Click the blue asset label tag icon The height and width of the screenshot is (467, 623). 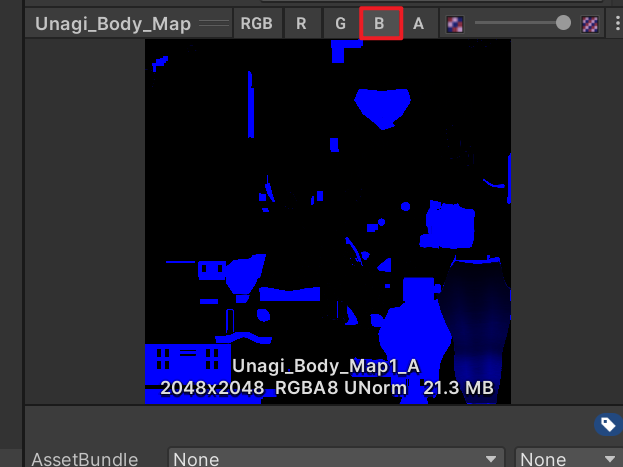[607, 425]
